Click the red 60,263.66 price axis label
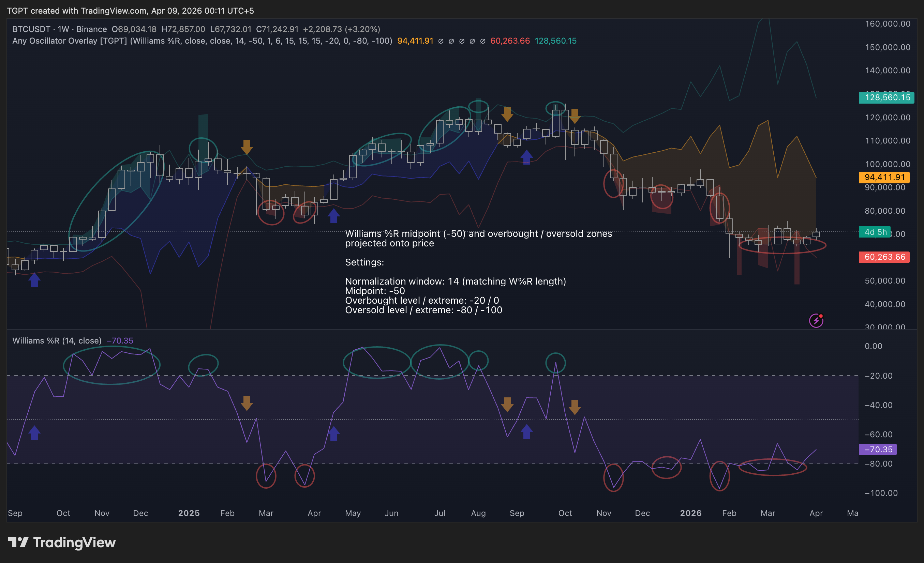This screenshot has height=563, width=924. point(884,257)
